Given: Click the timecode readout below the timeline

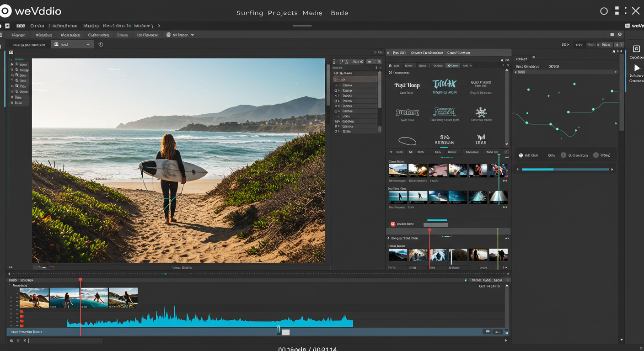Looking at the screenshot, I should (x=307, y=349).
